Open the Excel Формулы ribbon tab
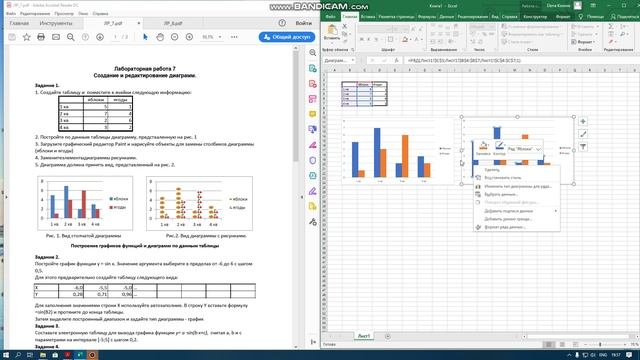 (427, 17)
